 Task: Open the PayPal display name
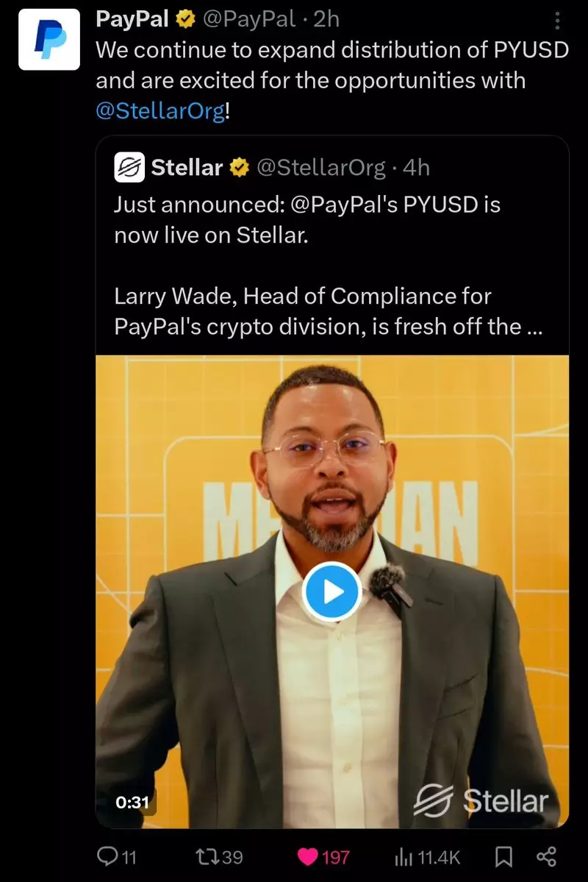tap(132, 19)
